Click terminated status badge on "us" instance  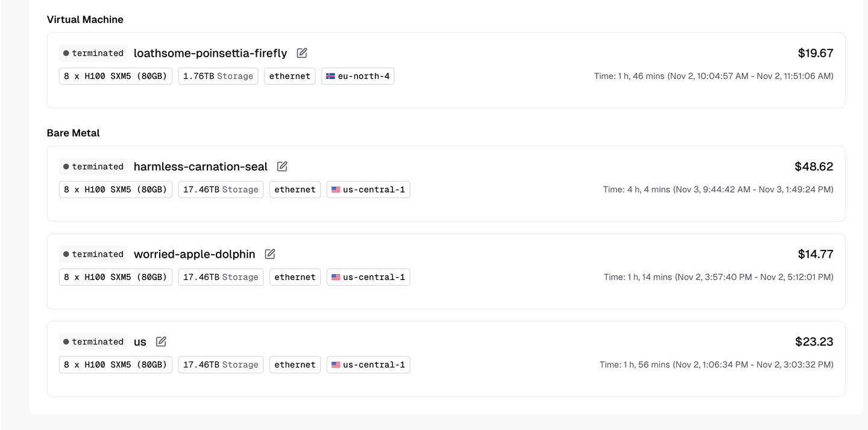click(93, 341)
